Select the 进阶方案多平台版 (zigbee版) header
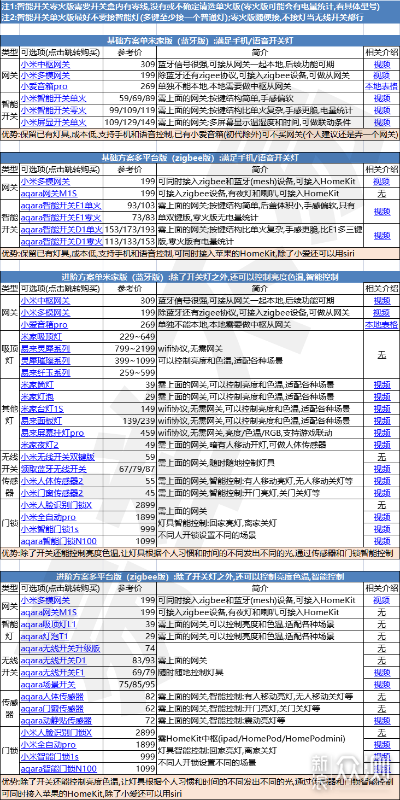 [x=199, y=578]
